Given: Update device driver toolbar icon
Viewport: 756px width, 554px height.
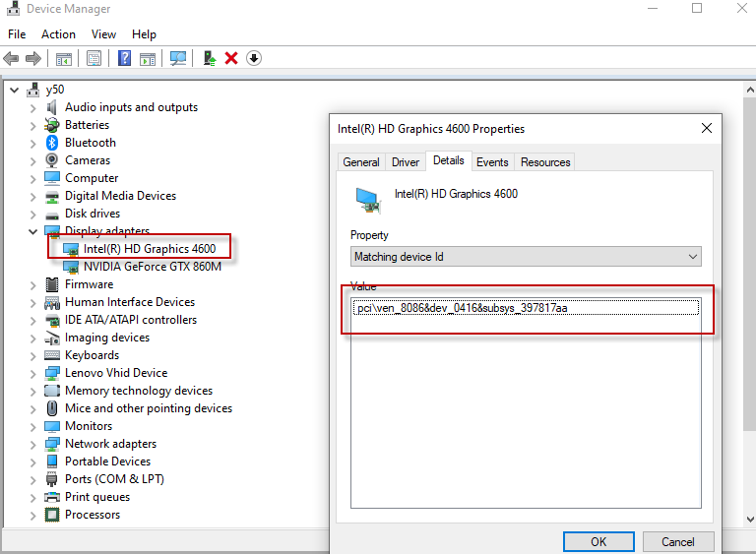Looking at the screenshot, I should tap(209, 59).
